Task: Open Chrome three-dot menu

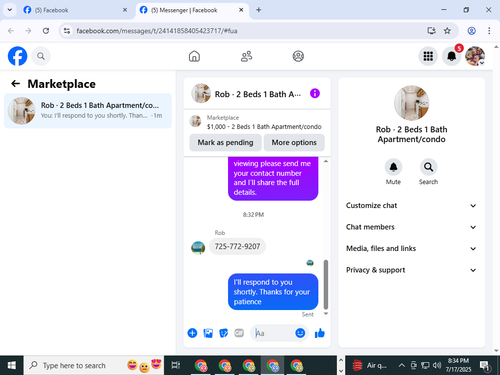Action: click(489, 31)
